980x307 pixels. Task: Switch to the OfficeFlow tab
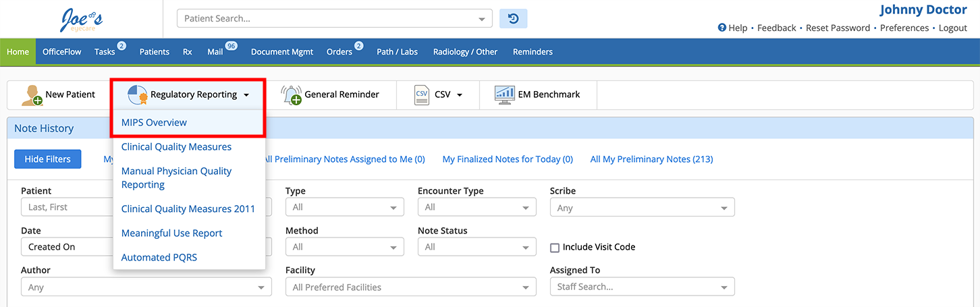point(61,52)
